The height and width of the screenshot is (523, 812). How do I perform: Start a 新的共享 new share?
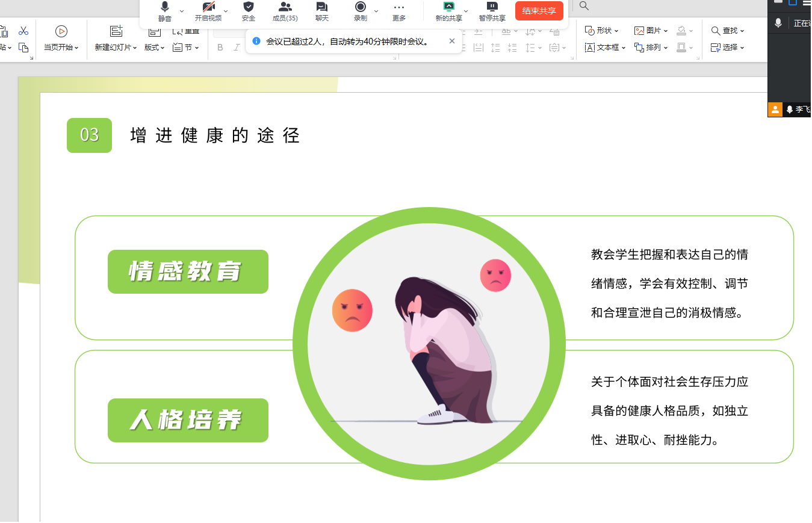448,11
